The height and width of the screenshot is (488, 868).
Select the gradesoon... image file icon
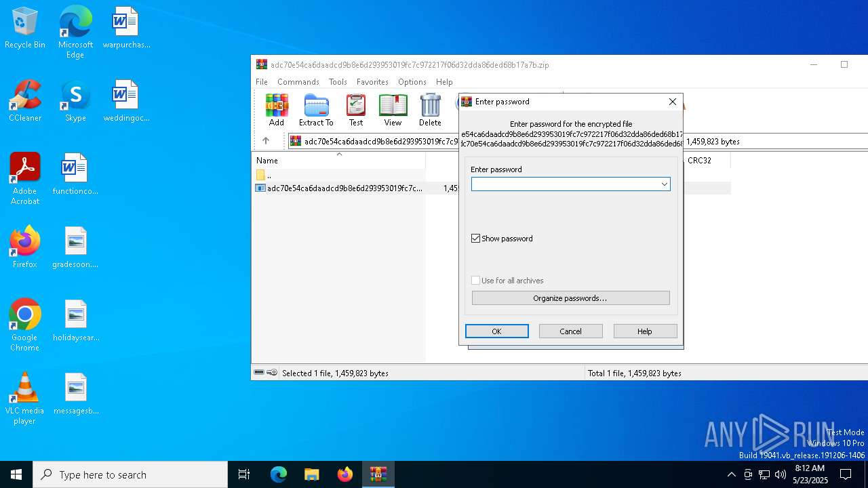click(75, 248)
